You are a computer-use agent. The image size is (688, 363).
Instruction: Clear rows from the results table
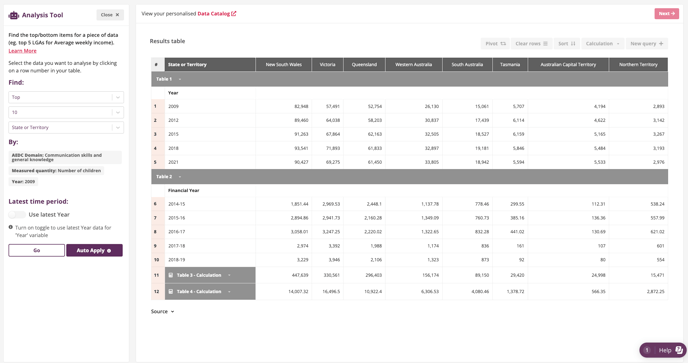pos(531,43)
